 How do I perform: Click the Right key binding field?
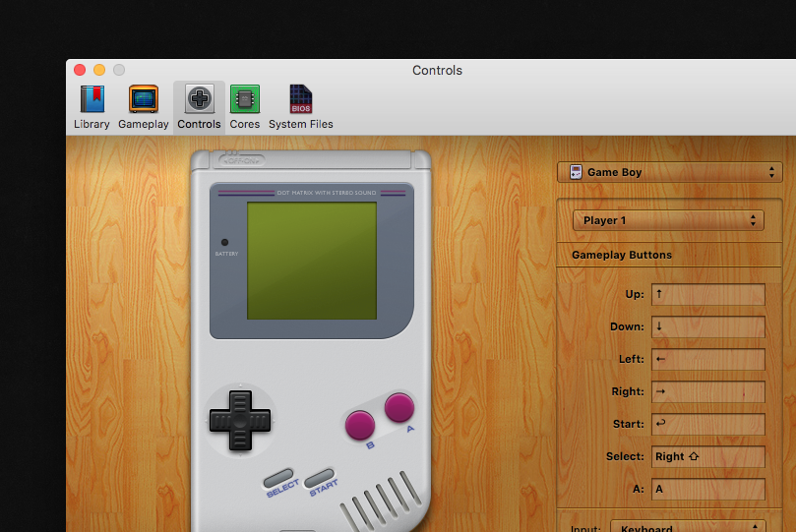[x=708, y=391]
